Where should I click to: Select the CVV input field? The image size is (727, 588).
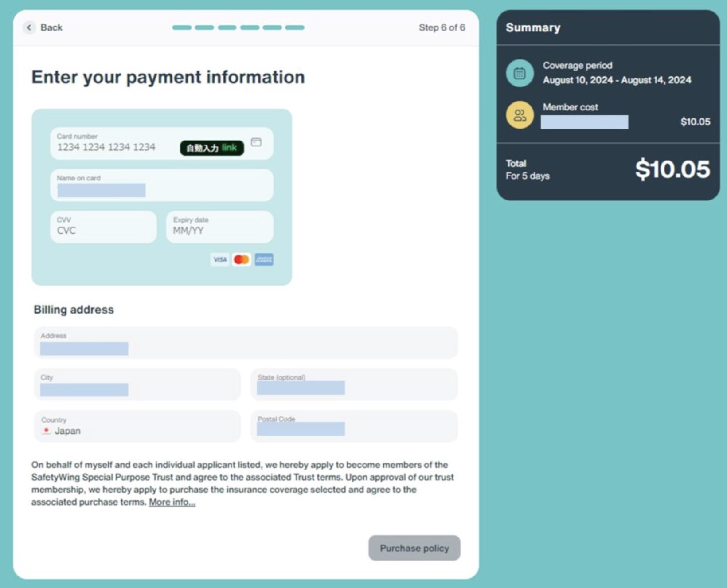point(103,227)
